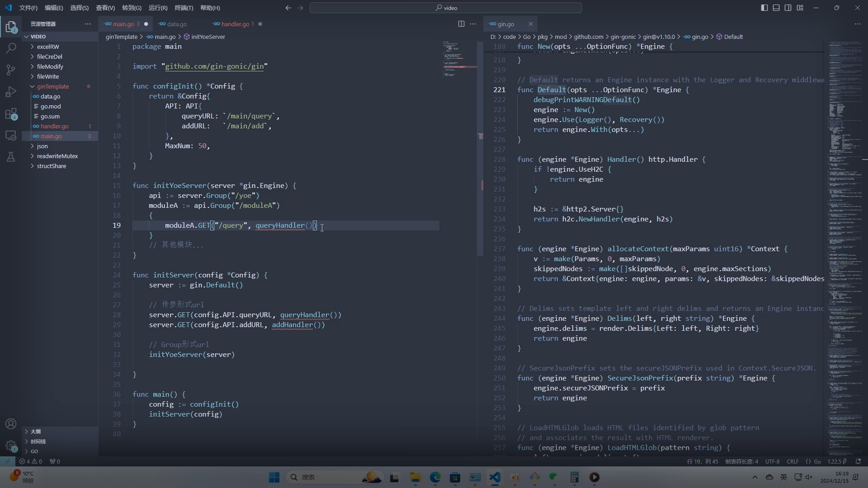Screen dimensions: 868x488
Task: Click the split editor right icon
Action: pyautogui.click(x=461, y=24)
